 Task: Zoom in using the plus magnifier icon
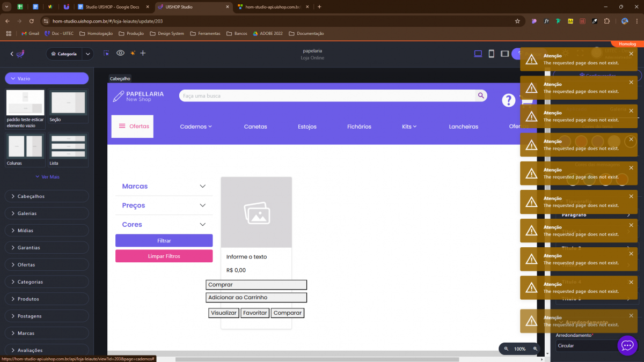coord(535,349)
